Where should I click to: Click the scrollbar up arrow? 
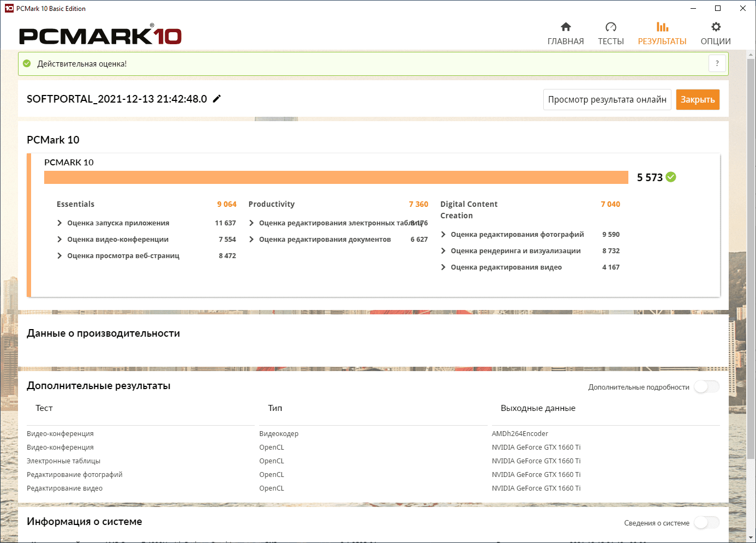751,55
